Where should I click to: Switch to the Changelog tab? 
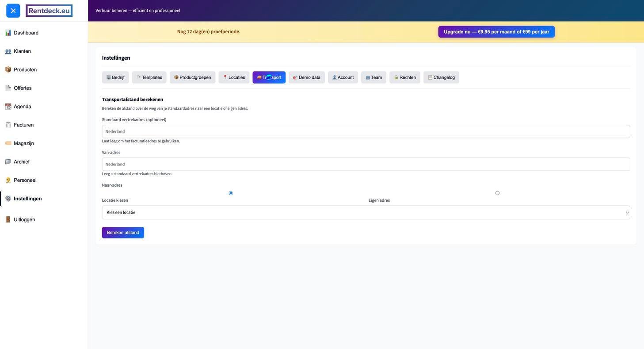441,77
